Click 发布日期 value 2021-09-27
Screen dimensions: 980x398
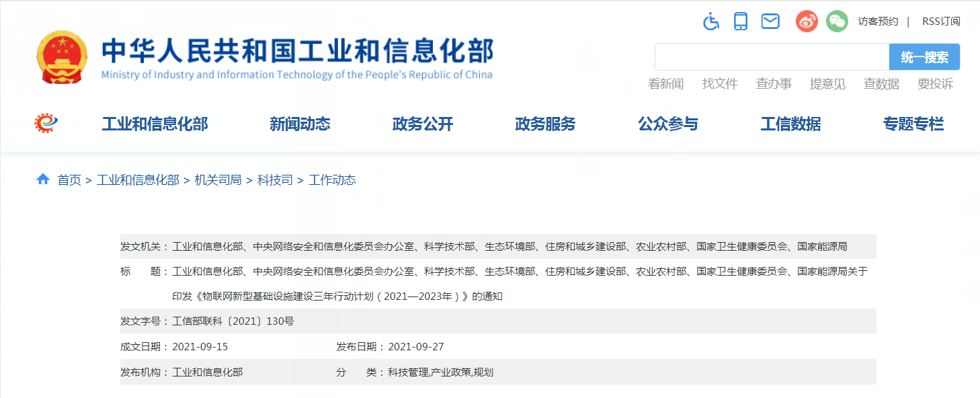416,347
